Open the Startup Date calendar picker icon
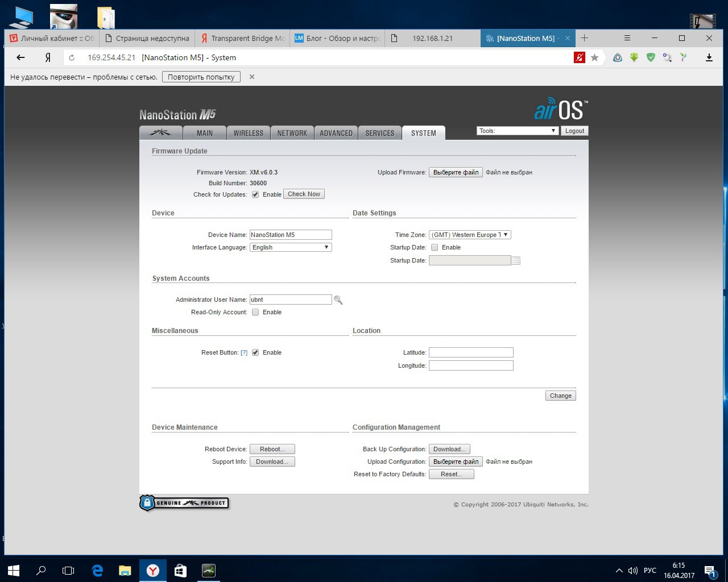Screen dimensions: 728x582 516,261
